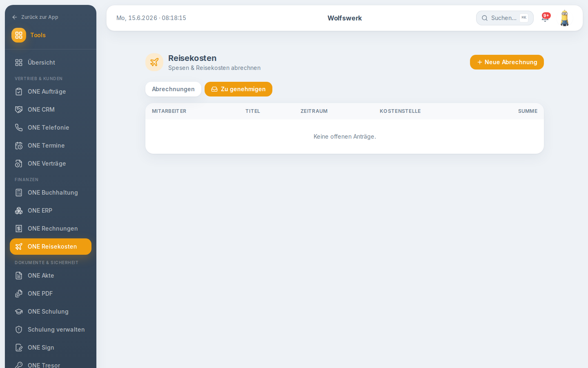Click the Summe column header
588x368 pixels.
coord(528,111)
